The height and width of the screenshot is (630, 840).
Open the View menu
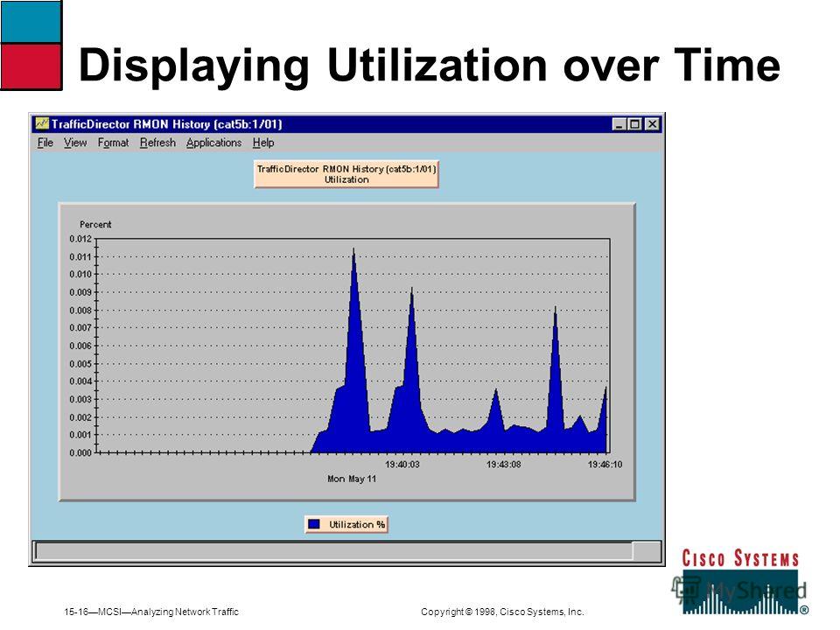tap(75, 143)
